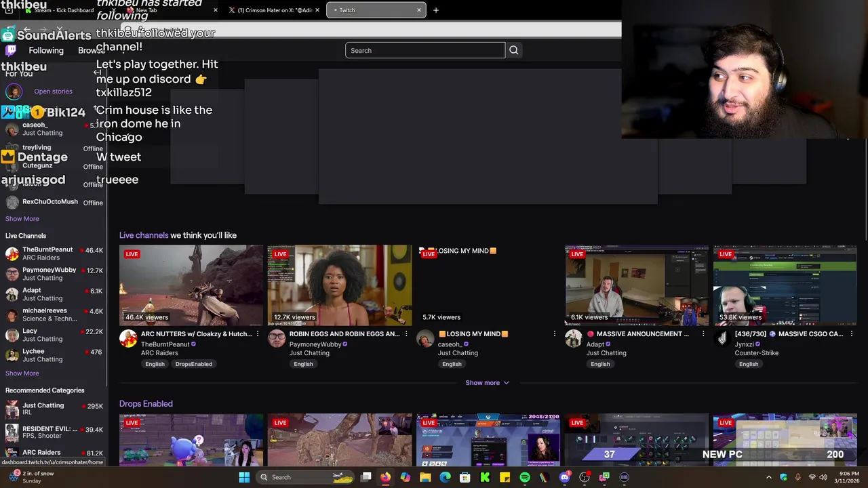Open ARC Raiders category link under TheBurntPeanut card
Viewport: 868px width, 488px height.
pyautogui.click(x=159, y=353)
